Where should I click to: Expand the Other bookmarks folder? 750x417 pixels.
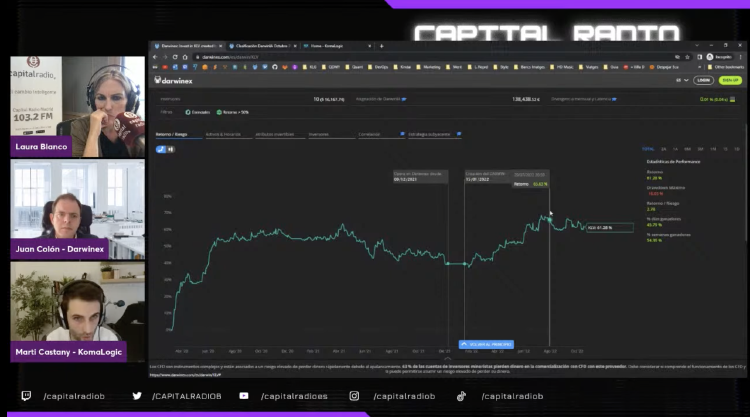(718, 67)
